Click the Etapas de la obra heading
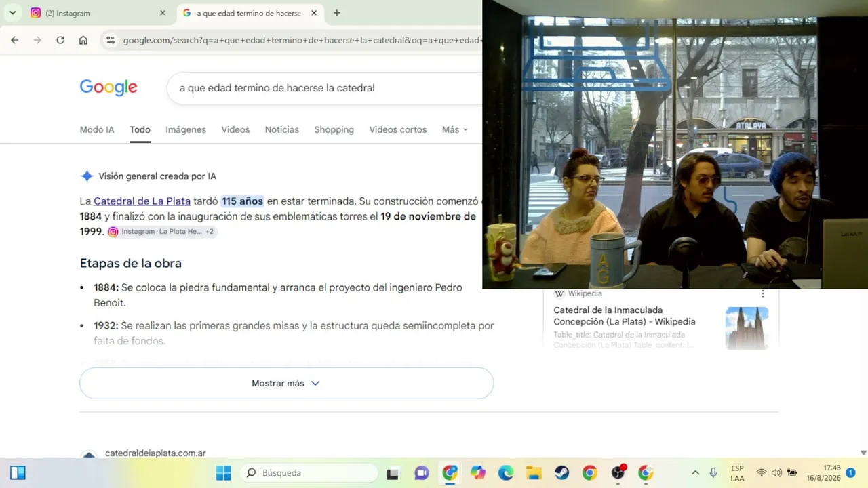This screenshot has width=868, height=488. point(131,263)
